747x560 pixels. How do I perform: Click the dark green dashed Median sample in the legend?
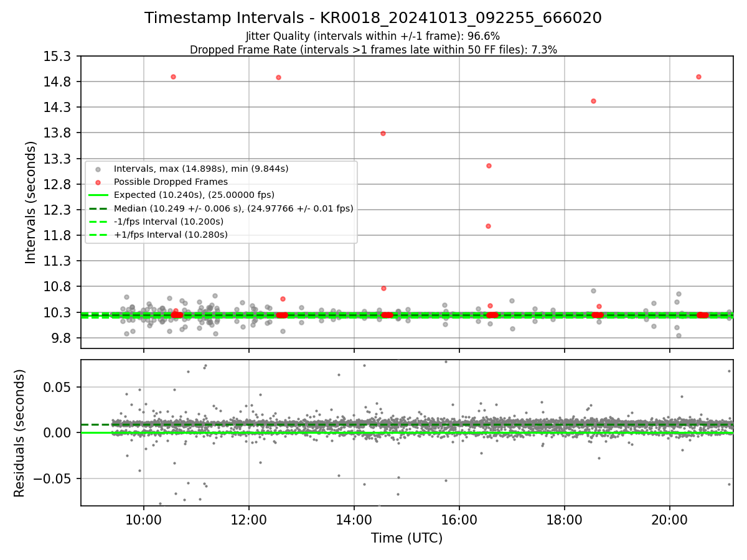click(x=98, y=208)
